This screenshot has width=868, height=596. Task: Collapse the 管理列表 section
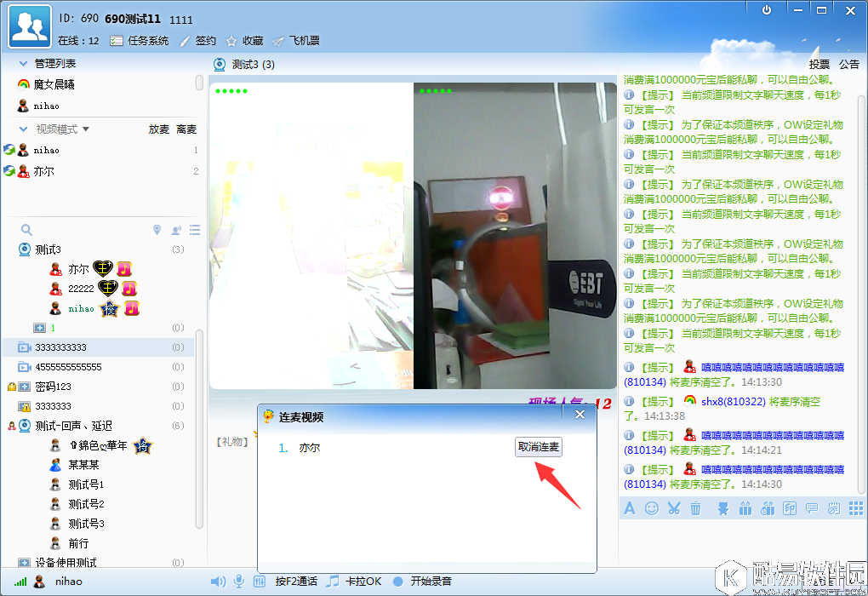tap(23, 62)
